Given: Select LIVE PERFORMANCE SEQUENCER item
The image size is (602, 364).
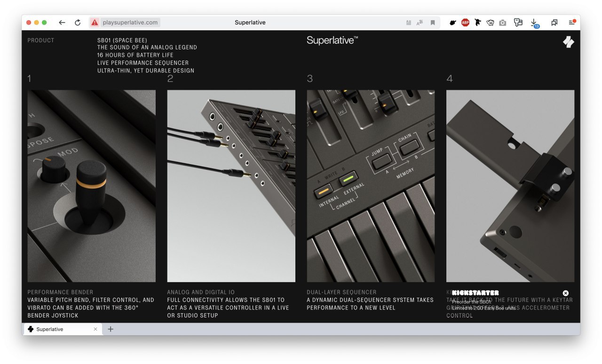Looking at the screenshot, I should [143, 63].
